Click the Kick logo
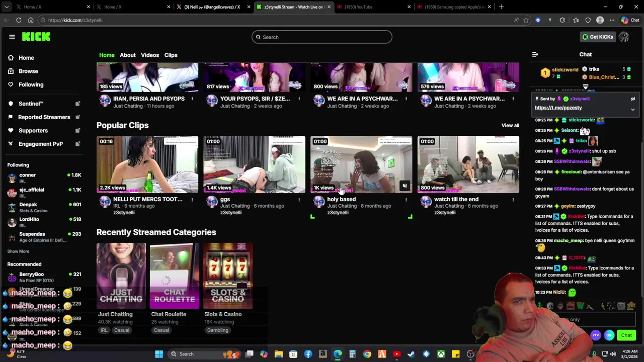 tap(36, 37)
